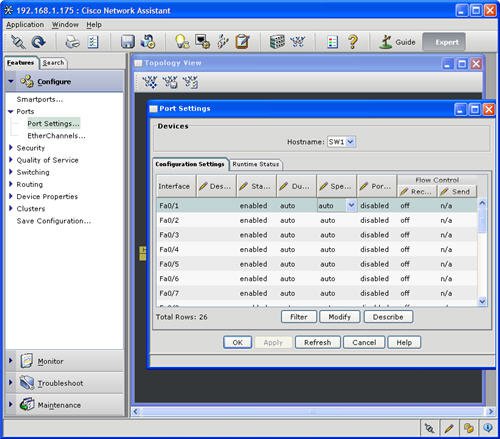
Task: Click the Software Upgrade toolbar icon
Action: tap(148, 42)
